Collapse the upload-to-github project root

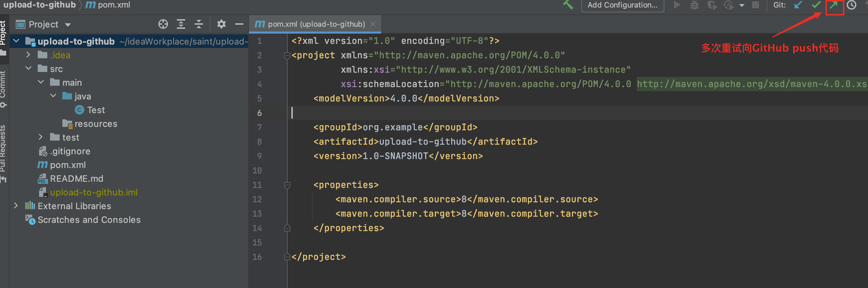[16, 41]
